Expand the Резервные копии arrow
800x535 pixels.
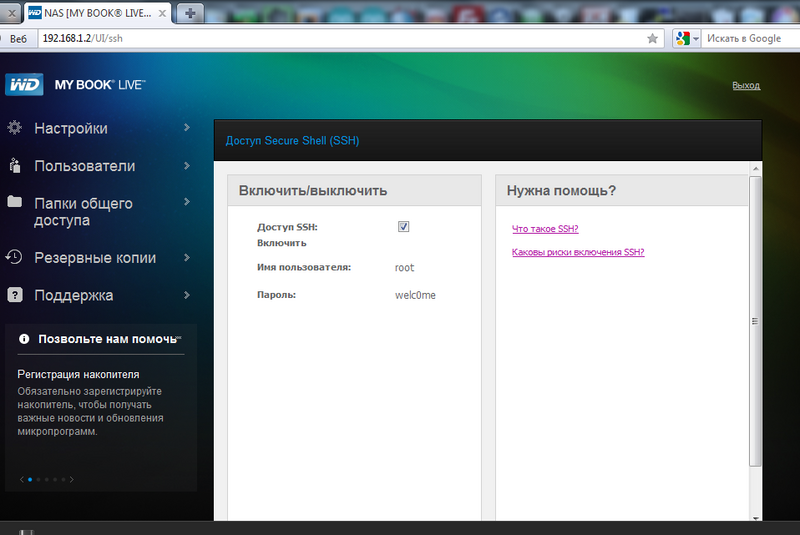(187, 258)
